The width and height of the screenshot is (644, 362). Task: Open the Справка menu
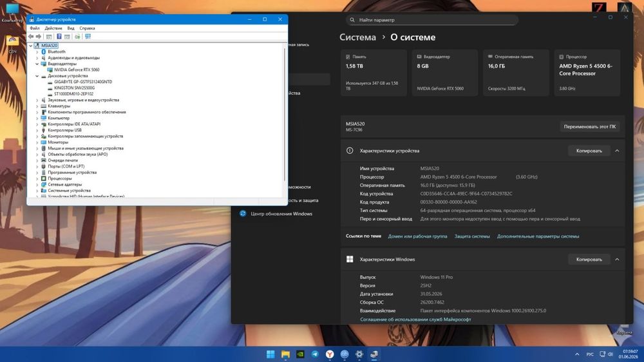pos(87,28)
